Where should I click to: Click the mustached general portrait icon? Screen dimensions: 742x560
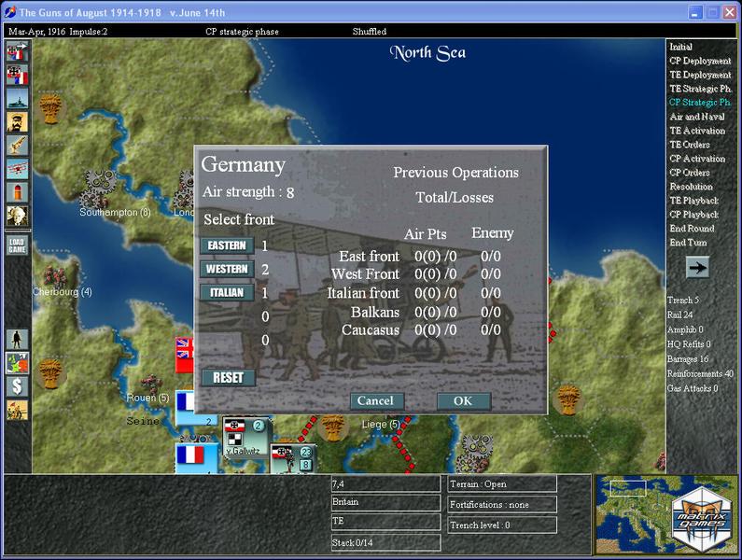point(17,121)
